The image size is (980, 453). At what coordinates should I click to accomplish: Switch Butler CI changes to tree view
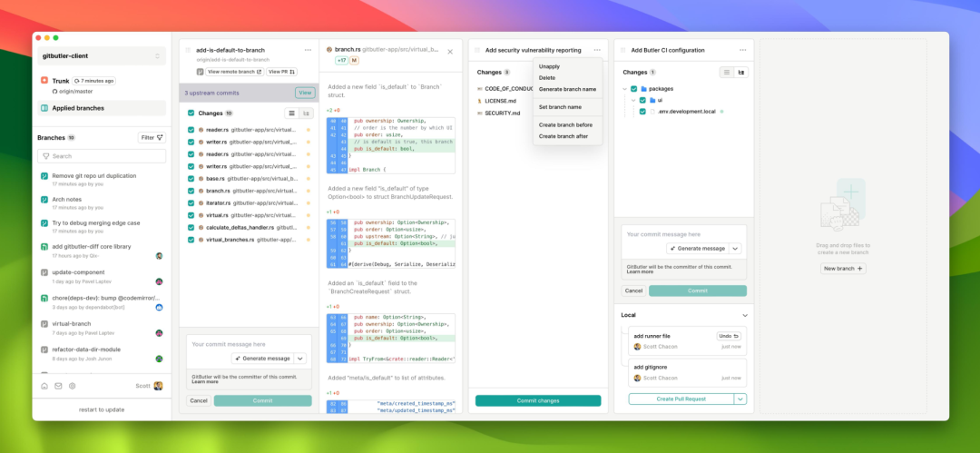click(x=741, y=72)
